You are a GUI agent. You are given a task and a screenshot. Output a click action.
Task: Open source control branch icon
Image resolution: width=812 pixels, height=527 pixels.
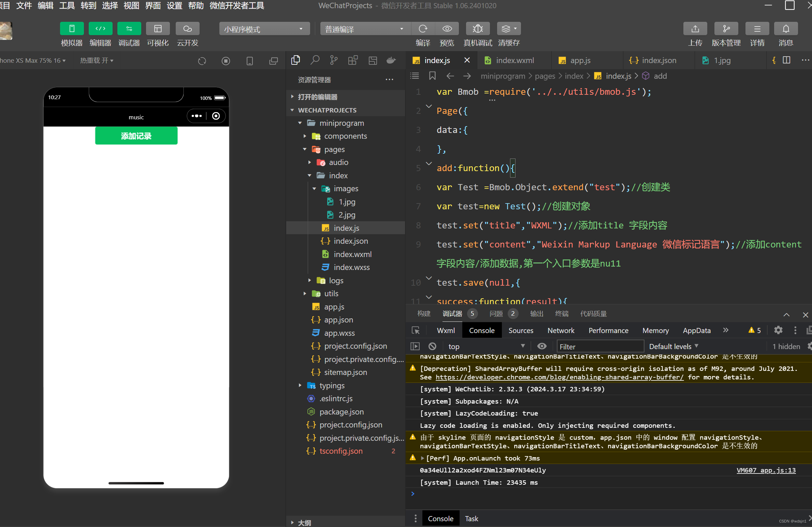[x=334, y=60]
